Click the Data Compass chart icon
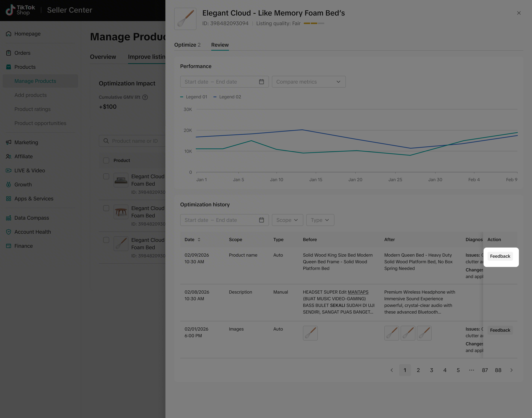The image size is (532, 418). pos(9,218)
